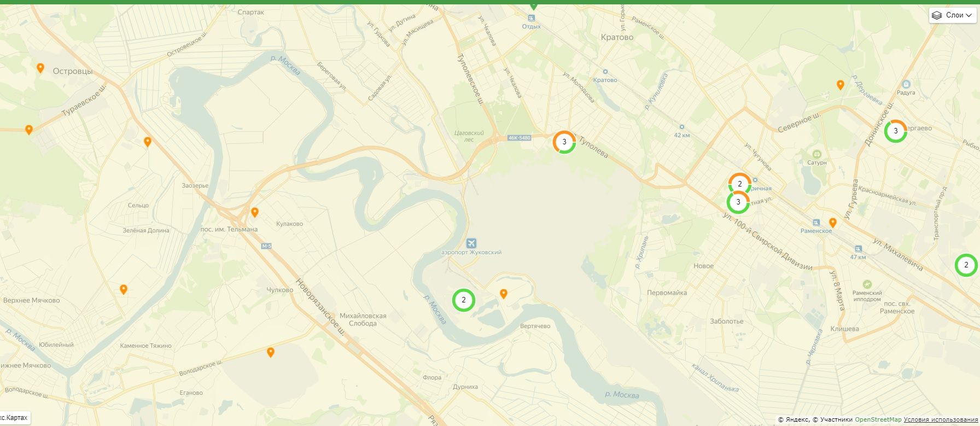Click the Яндекс Картах button
Screen dimensions: 980x426
click(x=14, y=418)
